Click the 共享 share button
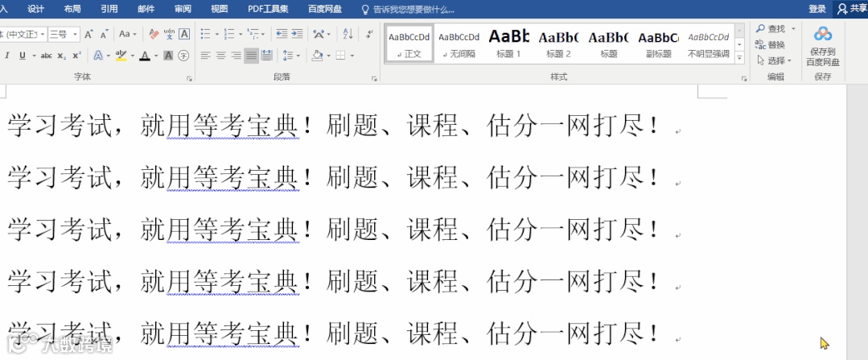 (x=851, y=9)
